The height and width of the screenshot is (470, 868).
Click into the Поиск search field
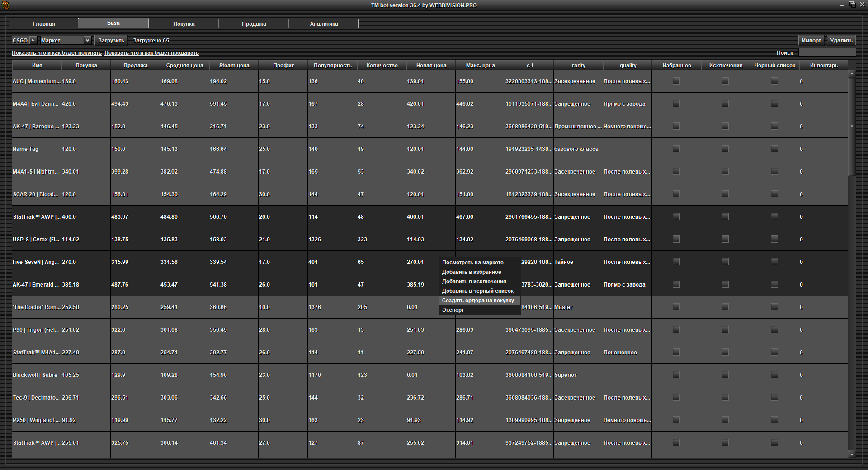827,53
